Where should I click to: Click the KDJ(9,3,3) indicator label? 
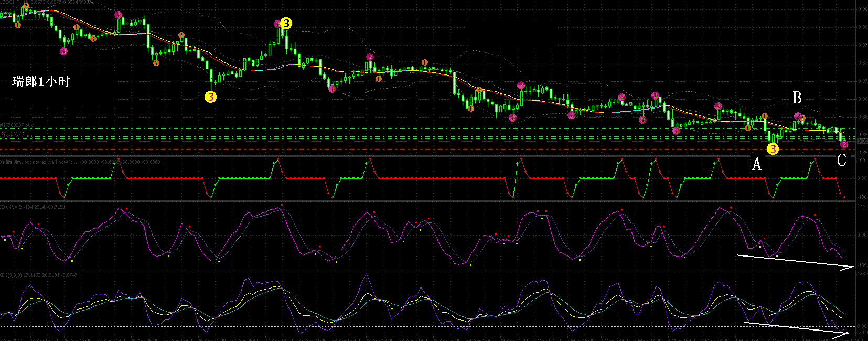pyautogui.click(x=39, y=275)
